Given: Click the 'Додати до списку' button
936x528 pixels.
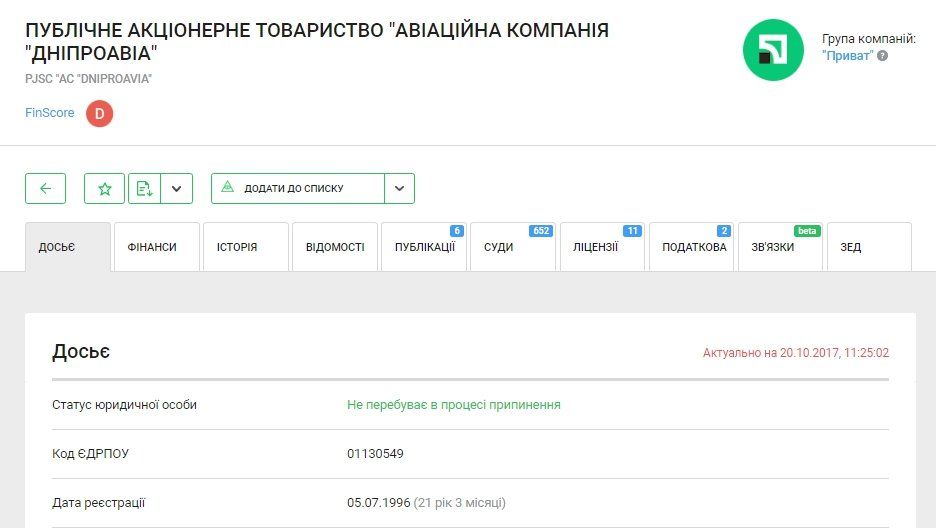Looking at the screenshot, I should click(x=297, y=188).
